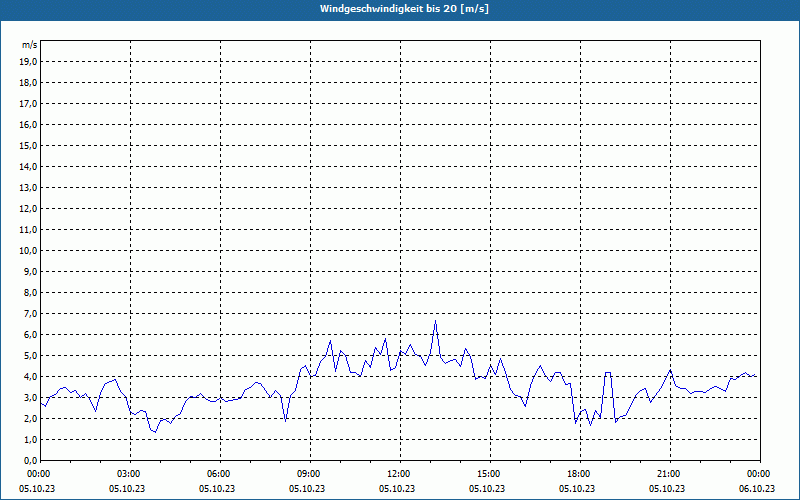800x500 pixels.
Task: Select the 18:00 time label
Action: point(580,474)
